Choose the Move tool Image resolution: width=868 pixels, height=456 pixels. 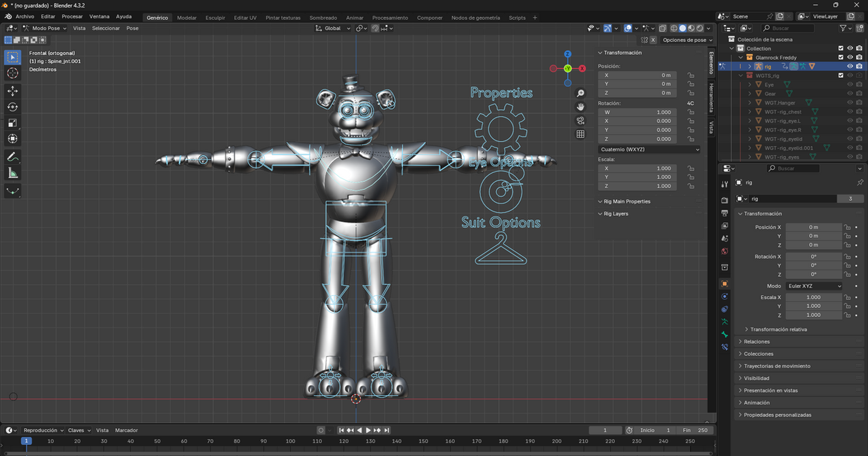coord(13,91)
